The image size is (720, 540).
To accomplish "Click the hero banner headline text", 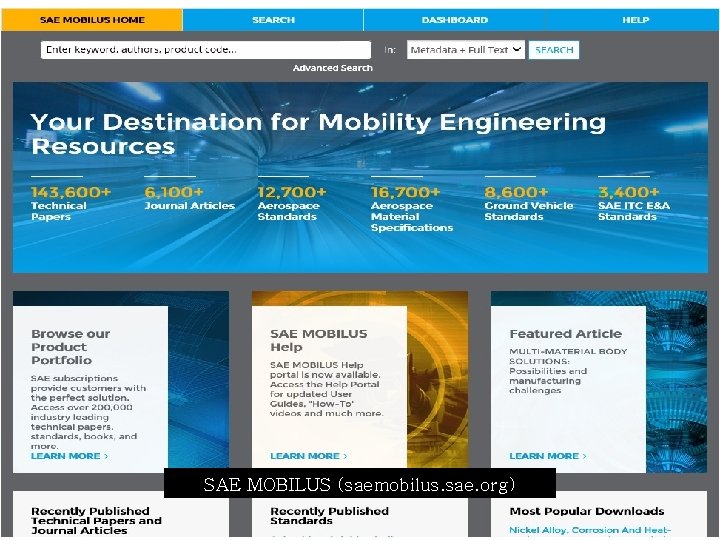I will pyautogui.click(x=318, y=134).
